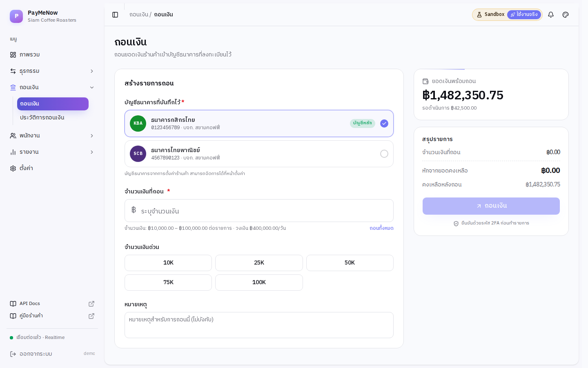Click the ระบุจำนวนเงิน amount input
Screen dimensions: 588x368
tap(259, 211)
